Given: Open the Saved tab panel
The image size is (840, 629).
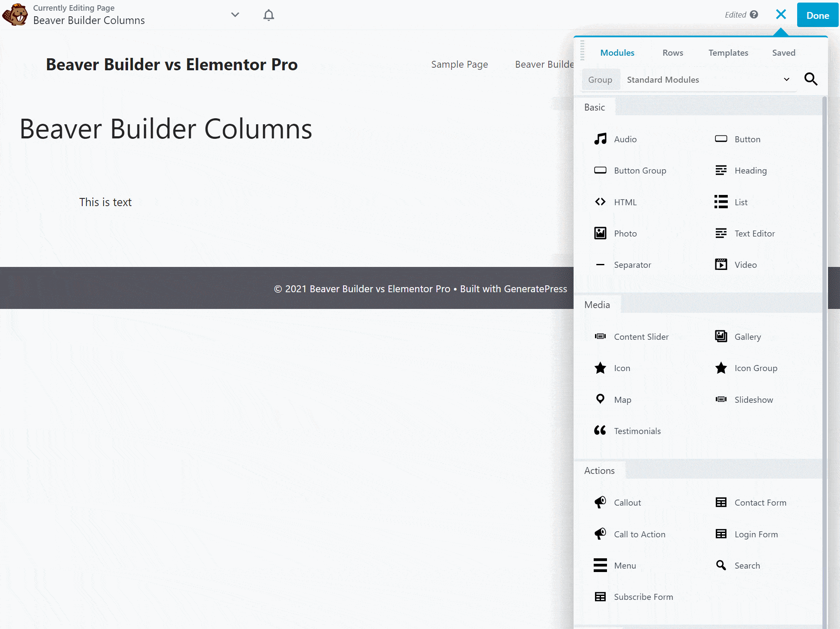Looking at the screenshot, I should tap(784, 52).
